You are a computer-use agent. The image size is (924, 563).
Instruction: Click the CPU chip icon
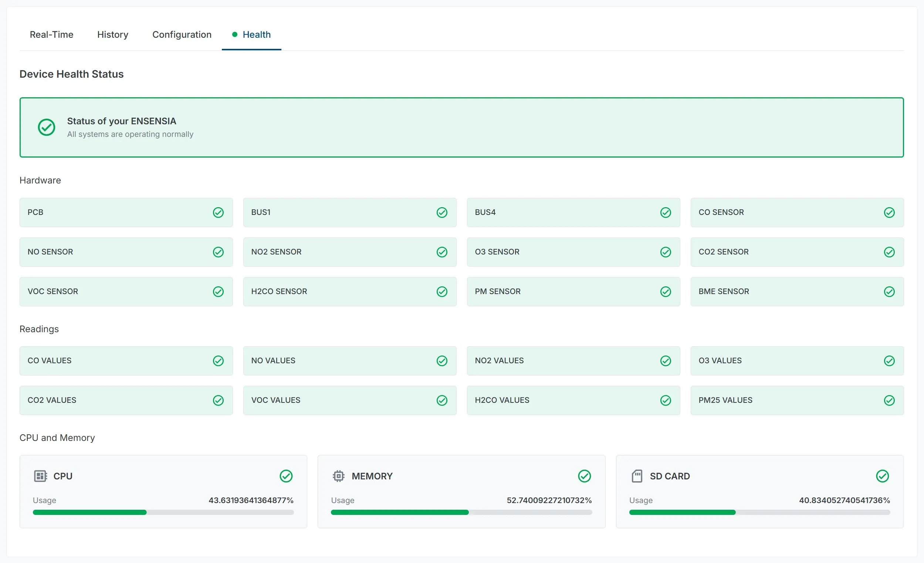[x=40, y=476]
